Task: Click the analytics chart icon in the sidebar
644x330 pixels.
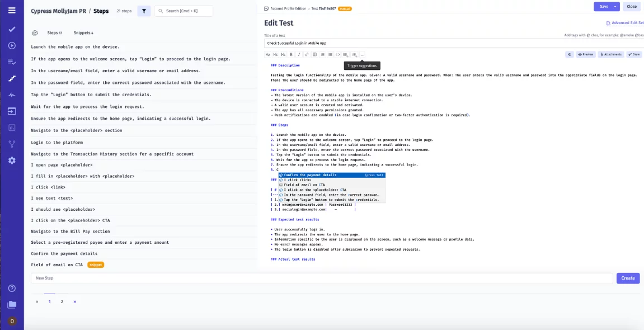Action: click(12, 128)
